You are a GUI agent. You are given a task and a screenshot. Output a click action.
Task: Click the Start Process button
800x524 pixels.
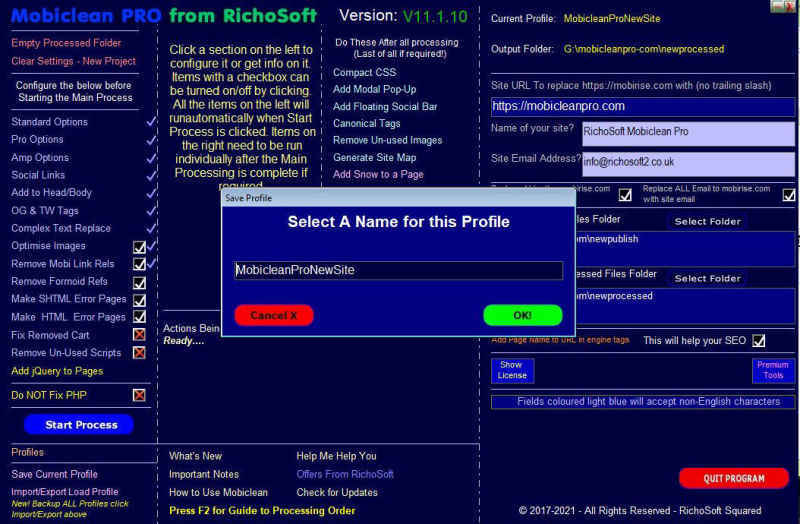tap(79, 425)
